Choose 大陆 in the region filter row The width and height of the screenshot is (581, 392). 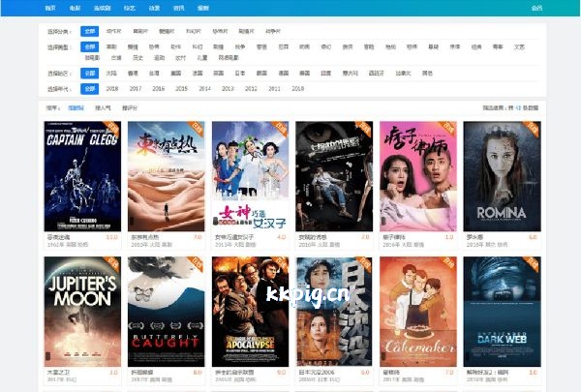[x=111, y=73]
